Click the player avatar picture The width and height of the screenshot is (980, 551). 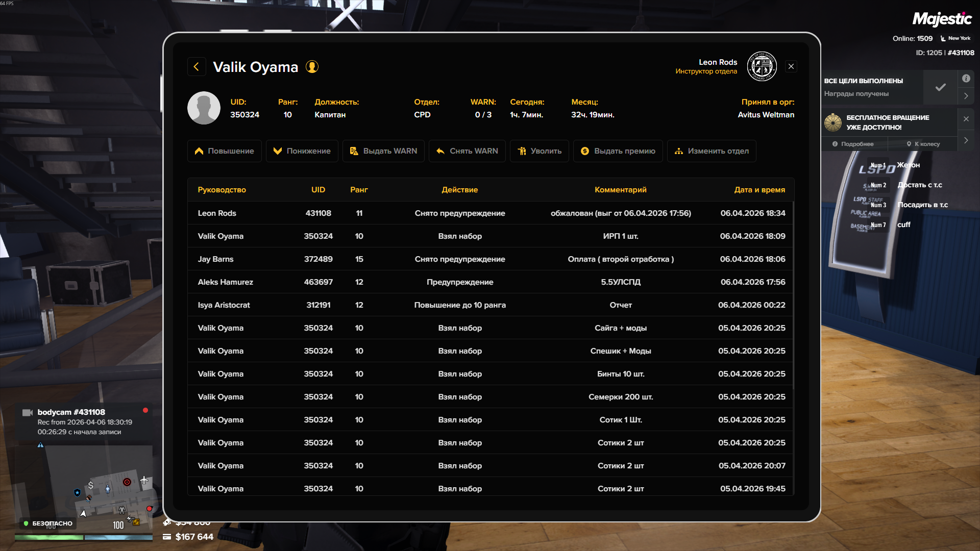pyautogui.click(x=204, y=108)
